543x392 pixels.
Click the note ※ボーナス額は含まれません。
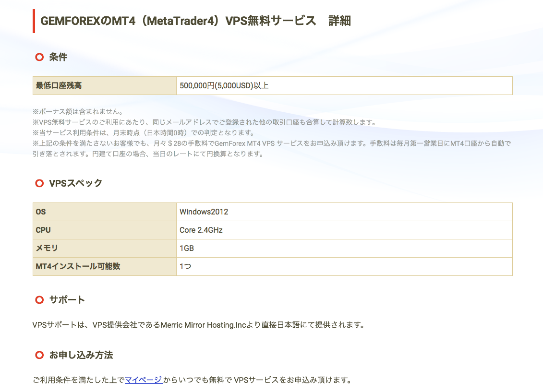tap(78, 112)
